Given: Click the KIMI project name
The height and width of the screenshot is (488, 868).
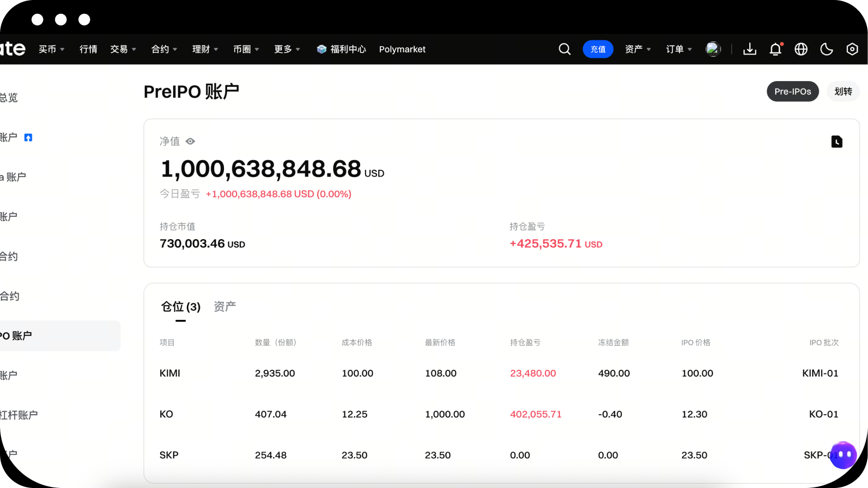Looking at the screenshot, I should [170, 373].
